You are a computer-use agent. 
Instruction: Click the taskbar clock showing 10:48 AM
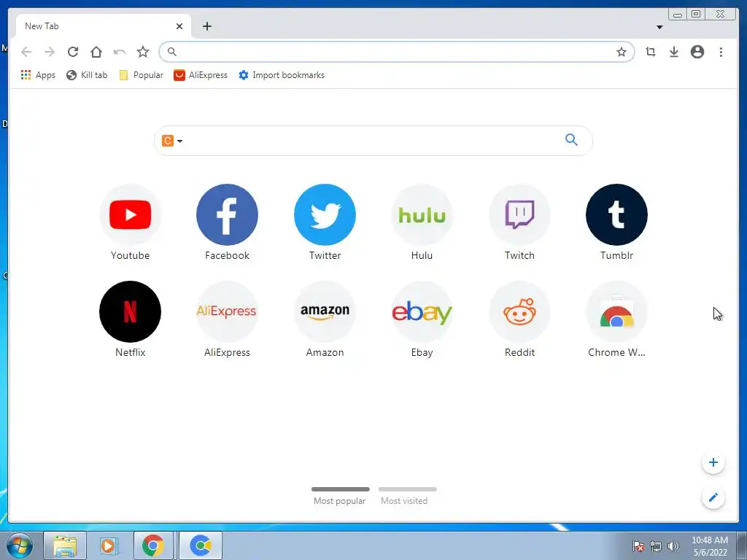pyautogui.click(x=710, y=546)
